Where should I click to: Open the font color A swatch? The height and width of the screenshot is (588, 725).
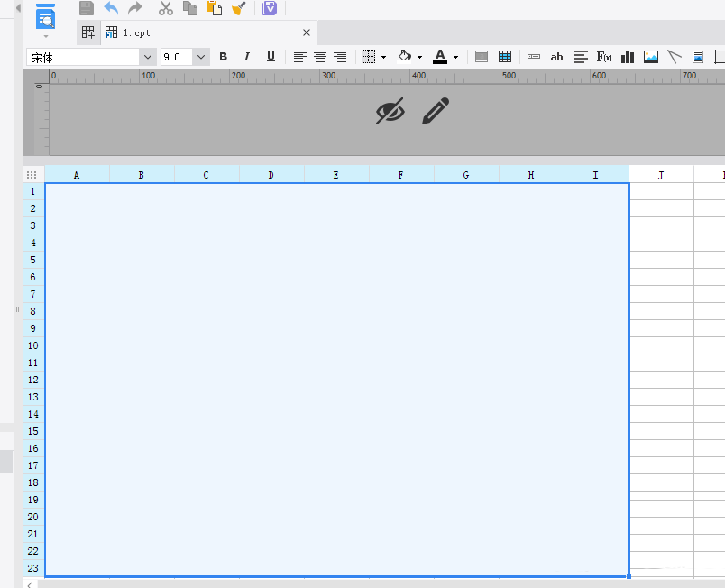tap(440, 57)
